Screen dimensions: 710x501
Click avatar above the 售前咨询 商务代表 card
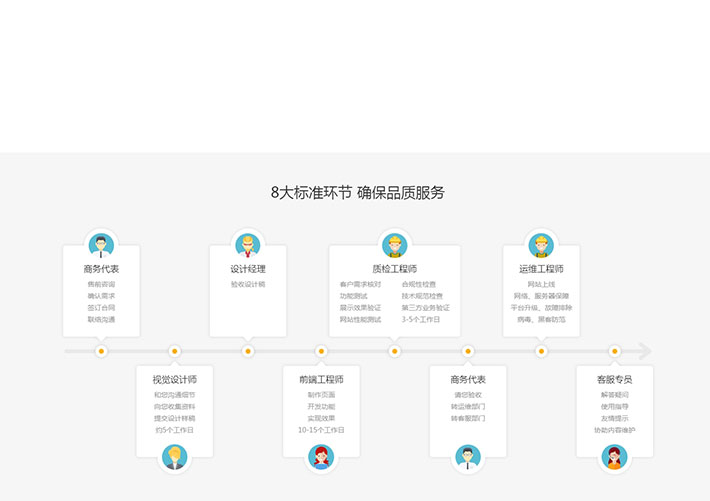click(x=101, y=245)
